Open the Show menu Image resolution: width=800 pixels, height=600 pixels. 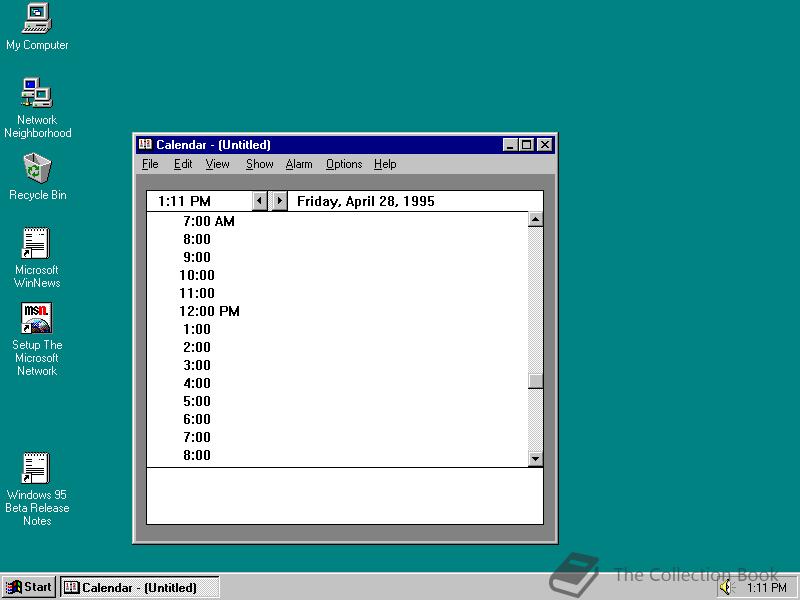(x=260, y=164)
